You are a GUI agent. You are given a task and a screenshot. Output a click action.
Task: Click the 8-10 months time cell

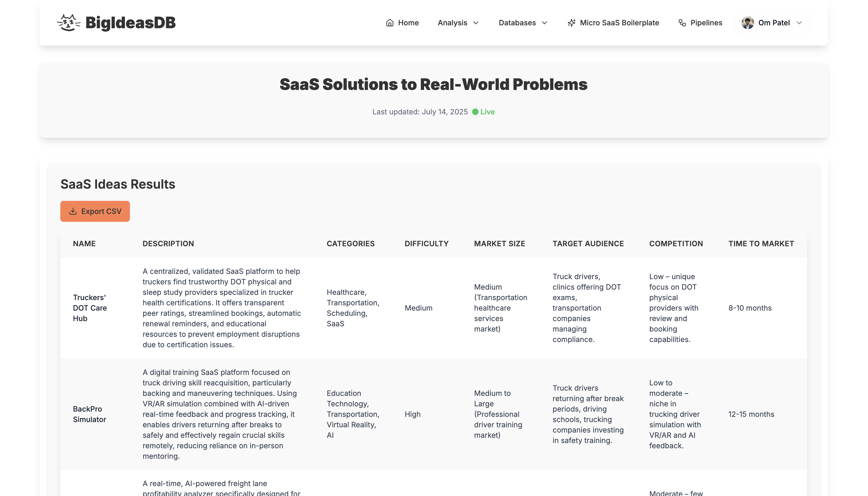(750, 308)
